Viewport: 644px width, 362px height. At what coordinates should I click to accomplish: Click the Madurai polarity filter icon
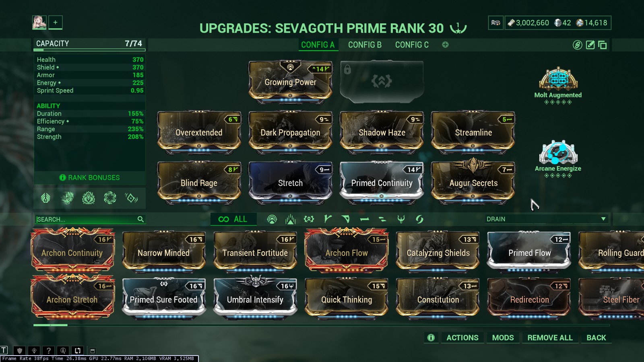point(328,219)
